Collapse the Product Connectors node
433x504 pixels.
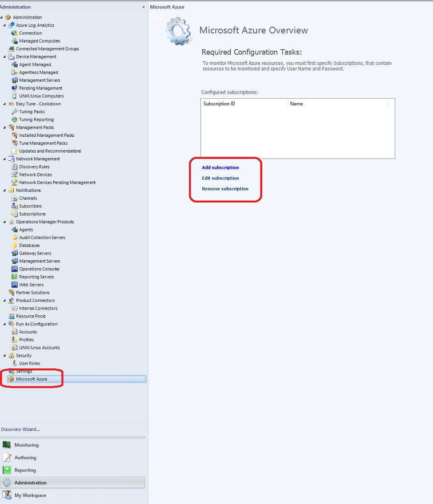[4, 301]
